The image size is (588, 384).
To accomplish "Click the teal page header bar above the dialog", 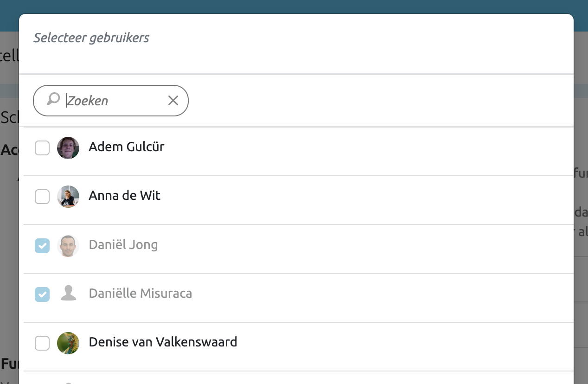I will [x=294, y=6].
